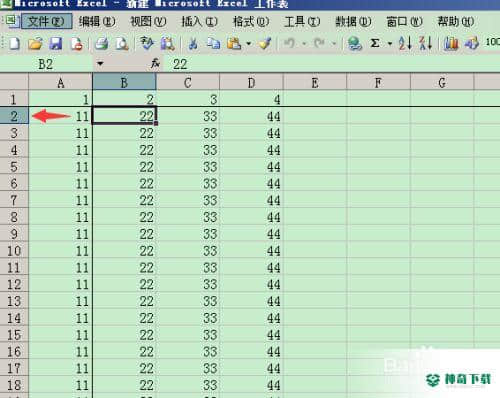Open the 格式 (Format) menu
Screen dimensions: 500x398
251,21
